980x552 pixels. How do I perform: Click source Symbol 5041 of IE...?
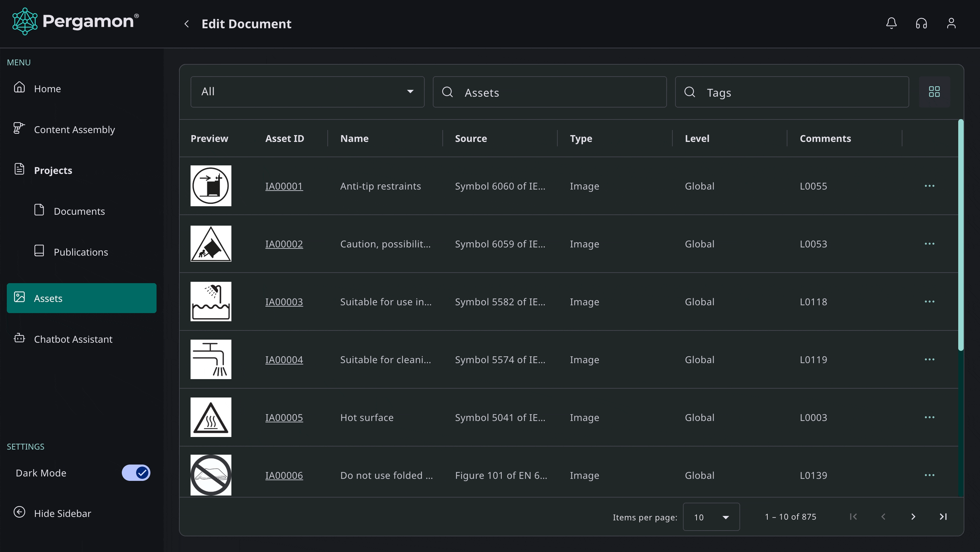pyautogui.click(x=500, y=417)
